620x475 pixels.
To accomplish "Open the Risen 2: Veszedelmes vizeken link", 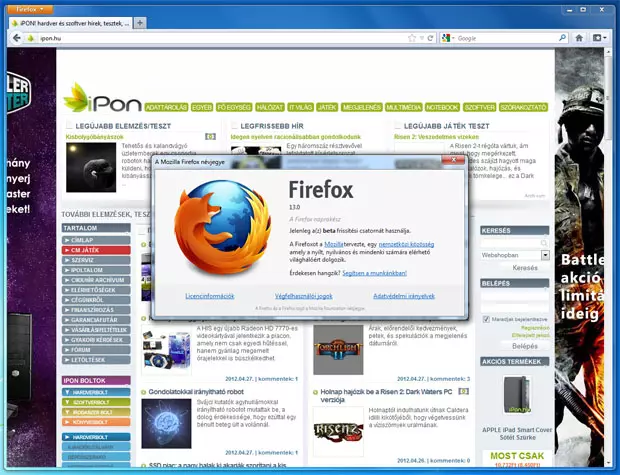I will point(436,137).
